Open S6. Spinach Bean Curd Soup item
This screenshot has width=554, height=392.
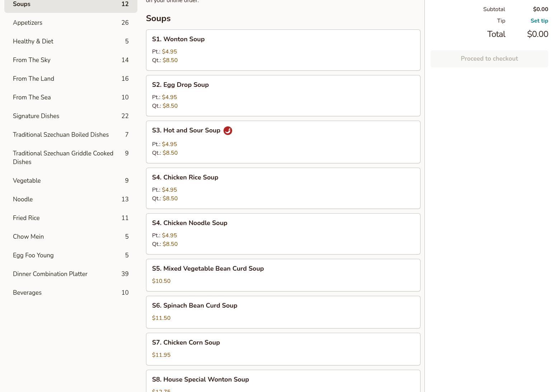point(283,312)
